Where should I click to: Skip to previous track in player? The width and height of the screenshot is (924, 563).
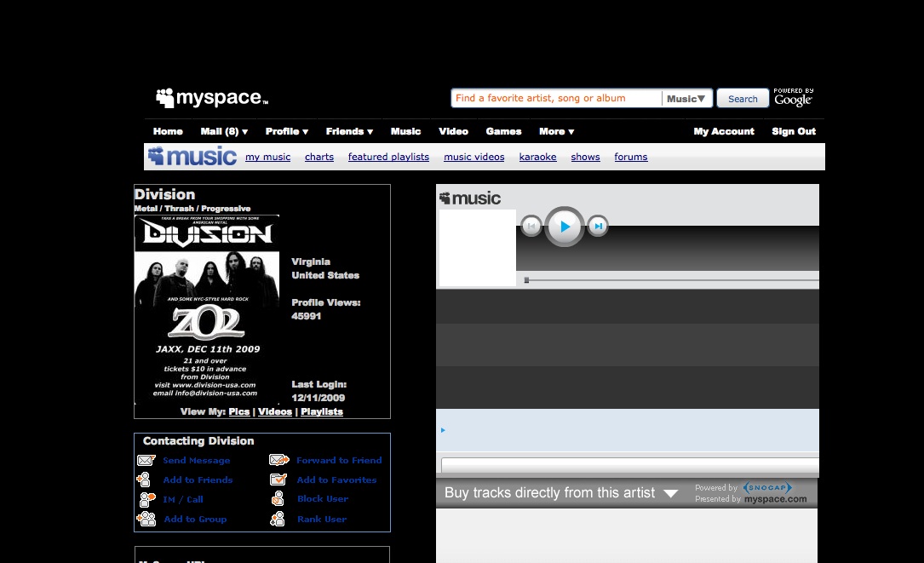coord(531,226)
